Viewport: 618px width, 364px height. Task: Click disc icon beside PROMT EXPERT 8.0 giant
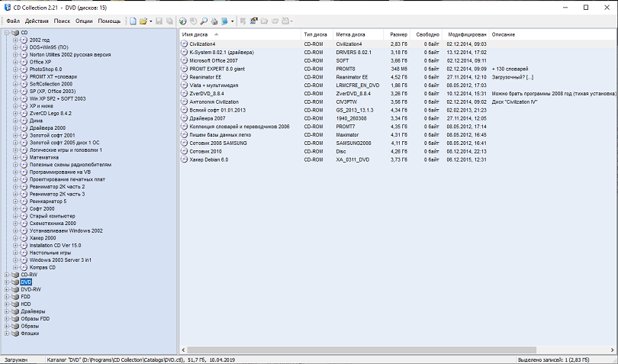tap(184, 69)
